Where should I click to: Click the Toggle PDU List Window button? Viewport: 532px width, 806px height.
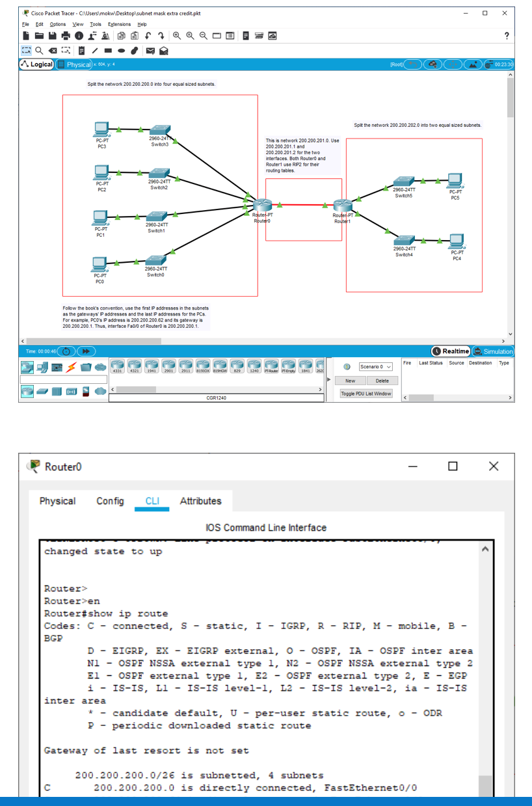click(367, 394)
